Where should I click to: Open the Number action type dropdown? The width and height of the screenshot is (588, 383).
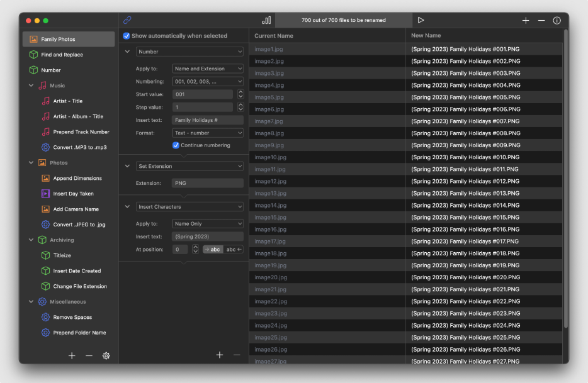[189, 52]
